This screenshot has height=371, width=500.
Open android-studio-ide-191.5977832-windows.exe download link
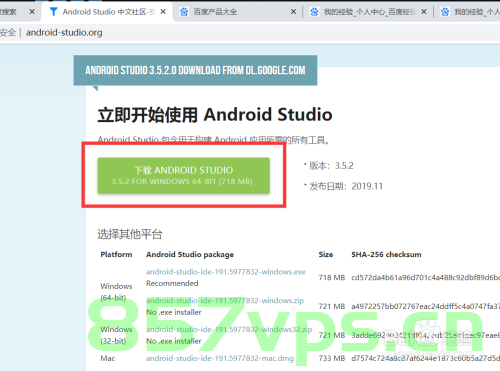click(226, 272)
